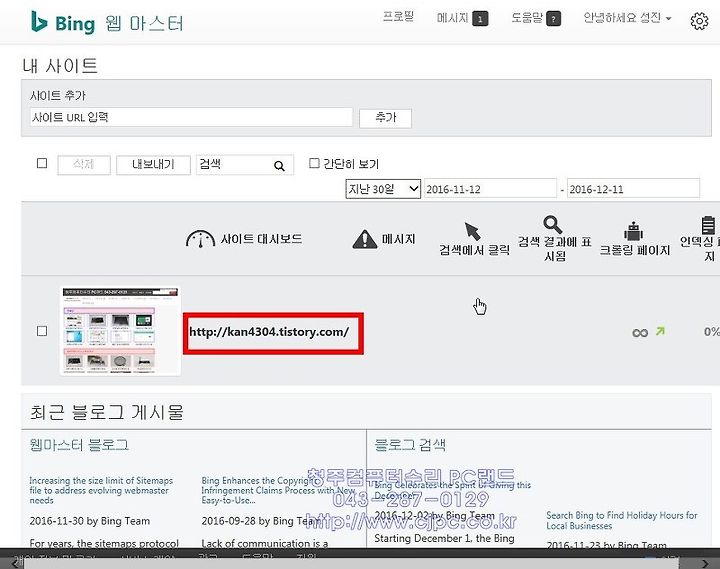Viewport: 720px width, 569px height.
Task: Click the message count badge 1
Action: coord(480,19)
